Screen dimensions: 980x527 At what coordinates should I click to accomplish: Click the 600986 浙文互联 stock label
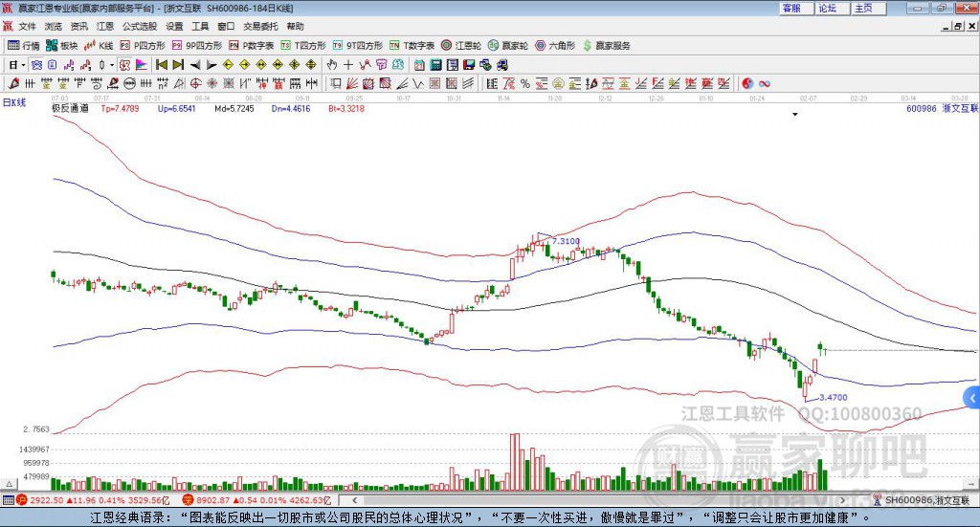coord(942,109)
